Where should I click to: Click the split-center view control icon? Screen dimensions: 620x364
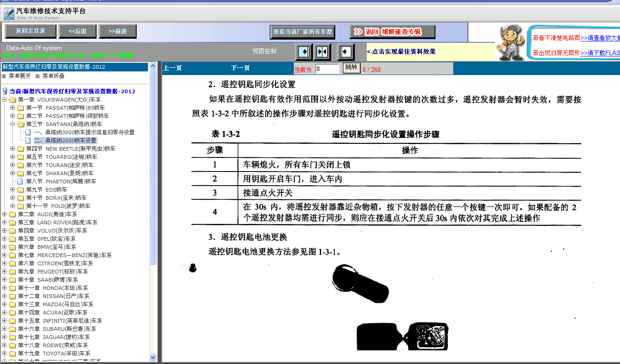pos(322,52)
